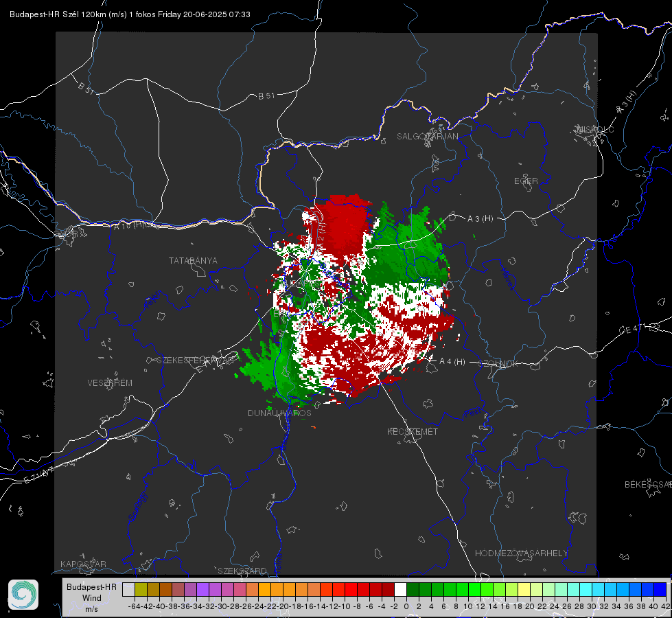
Task: Select the purple swatch between -34 and -32
Action: [x=202, y=589]
